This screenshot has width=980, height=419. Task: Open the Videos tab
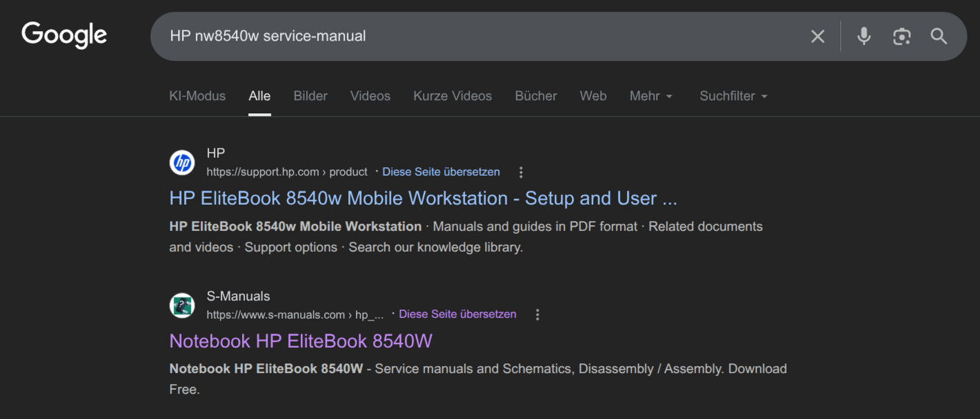[x=370, y=96]
